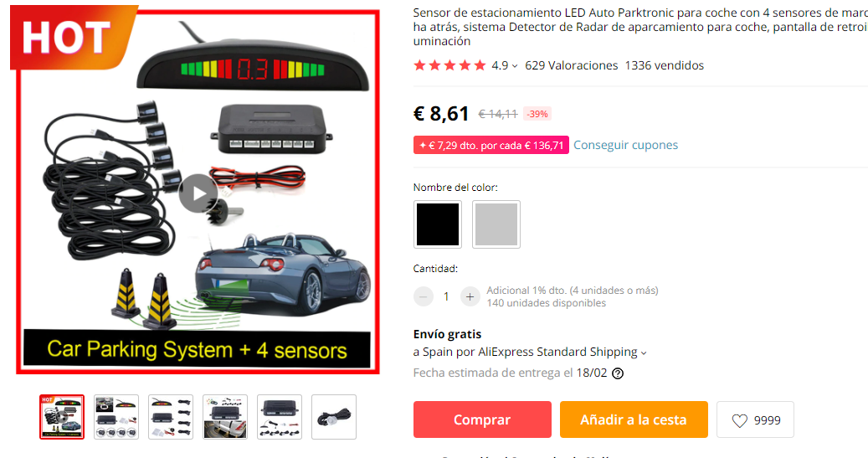Click the five-star rating icons
The width and height of the screenshot is (868, 458).
[x=449, y=65]
